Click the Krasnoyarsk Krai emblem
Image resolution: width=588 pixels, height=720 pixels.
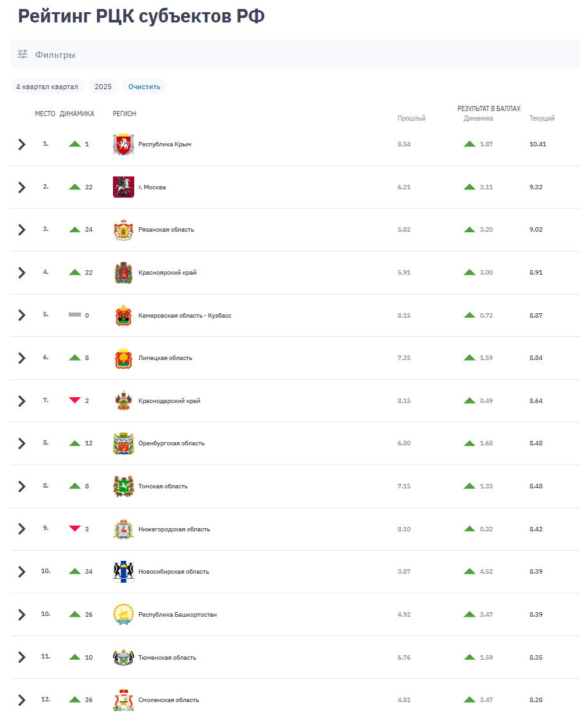[x=123, y=273]
